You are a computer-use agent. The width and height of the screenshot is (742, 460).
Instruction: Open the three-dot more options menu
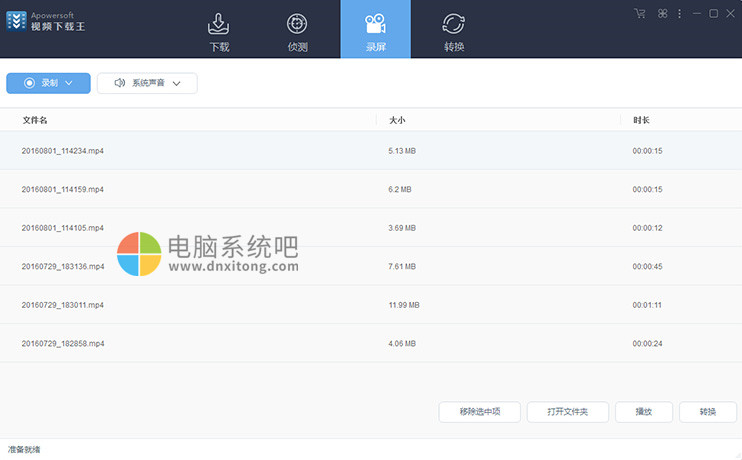[x=680, y=14]
